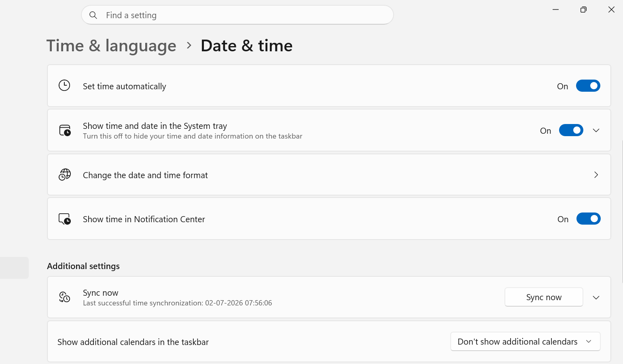Image resolution: width=623 pixels, height=364 pixels.
Task: Click Show additional calendars in the taskbar label
Action: tap(133, 342)
